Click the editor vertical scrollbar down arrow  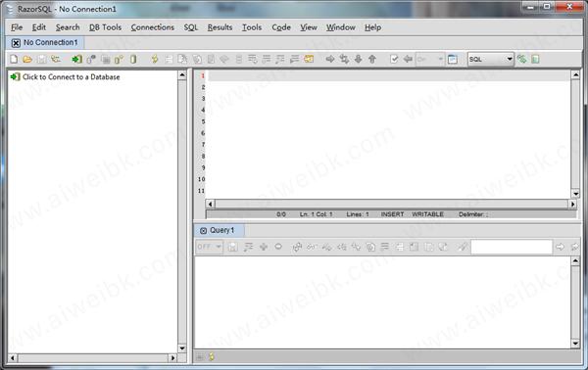tap(575, 194)
